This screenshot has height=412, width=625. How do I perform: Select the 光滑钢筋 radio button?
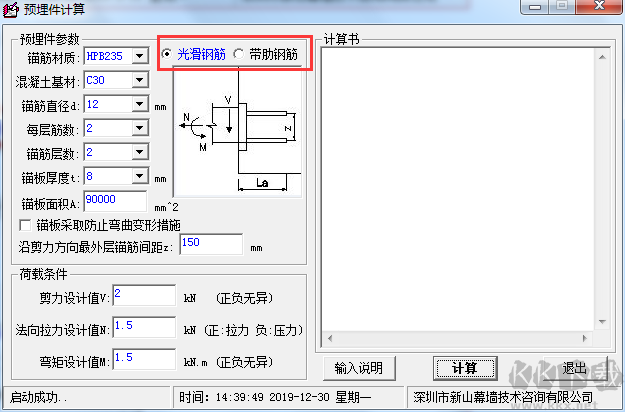[x=167, y=53]
